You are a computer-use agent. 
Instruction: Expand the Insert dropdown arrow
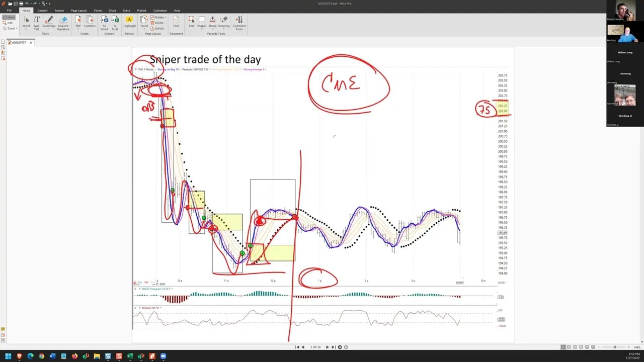(x=144, y=29)
